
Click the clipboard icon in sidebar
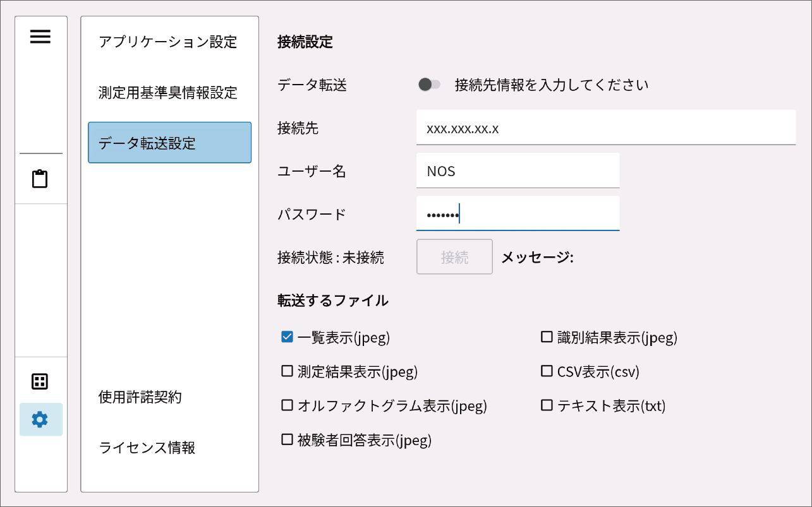click(x=40, y=179)
